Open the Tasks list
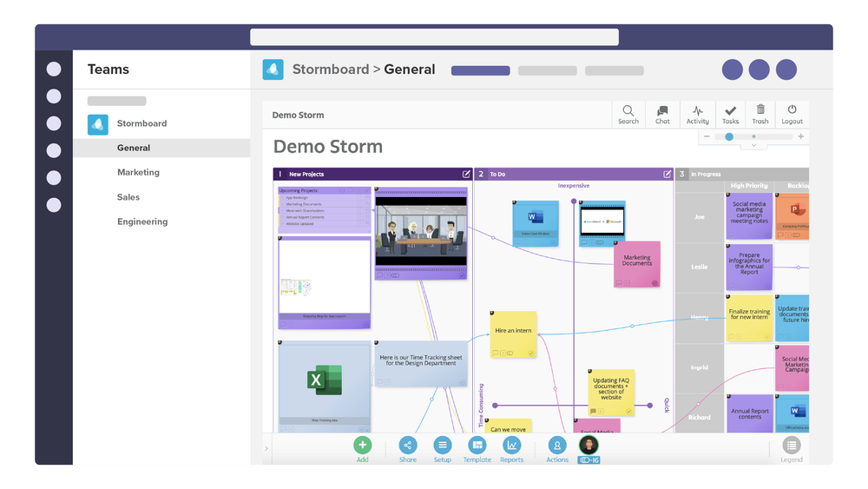This screenshot has height=489, width=868. click(730, 115)
